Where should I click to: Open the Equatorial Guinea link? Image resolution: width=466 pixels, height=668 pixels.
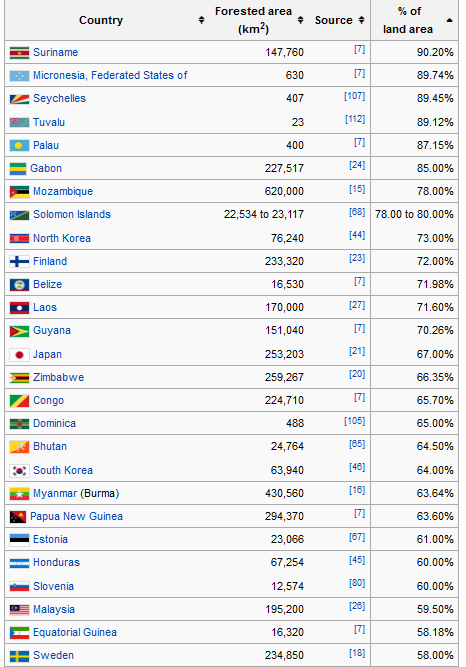[x=75, y=632]
